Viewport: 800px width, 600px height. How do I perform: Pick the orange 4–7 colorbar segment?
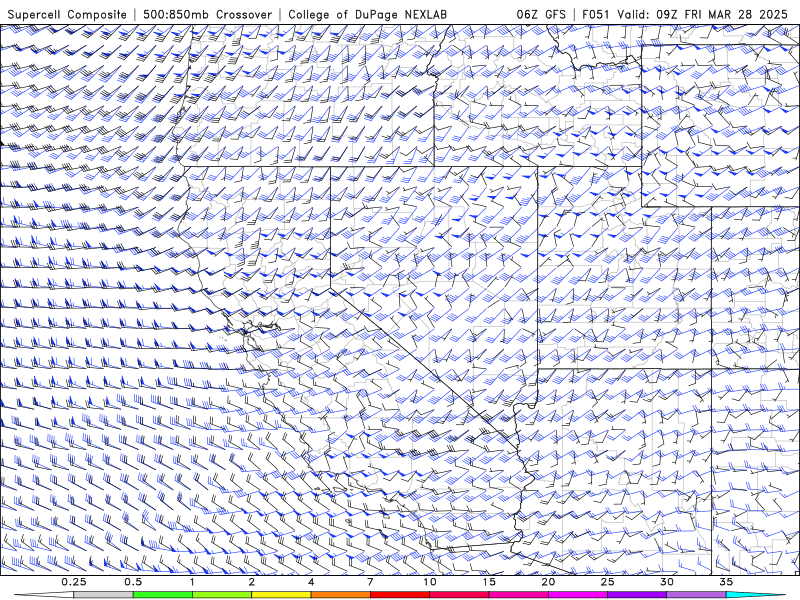pyautogui.click(x=340, y=595)
